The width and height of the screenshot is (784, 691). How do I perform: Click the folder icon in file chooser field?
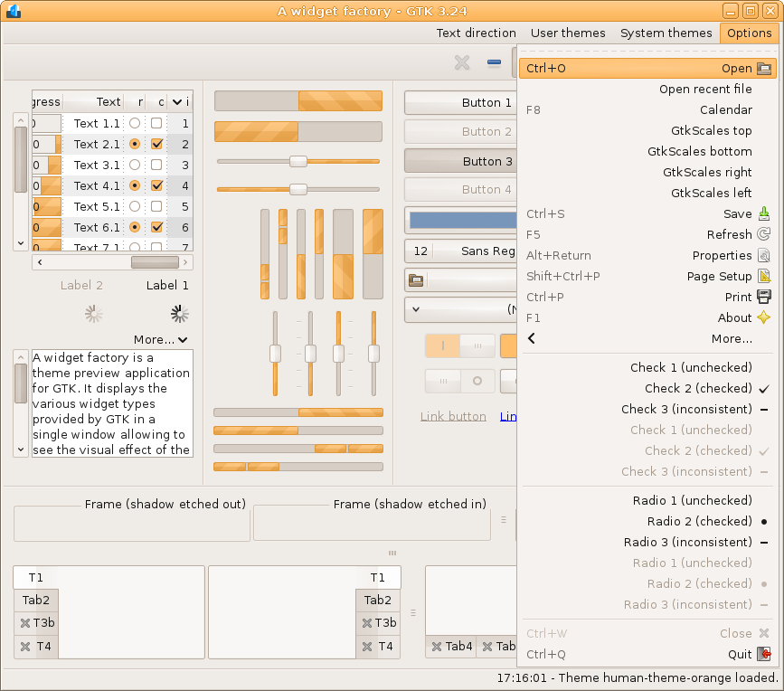(x=416, y=280)
